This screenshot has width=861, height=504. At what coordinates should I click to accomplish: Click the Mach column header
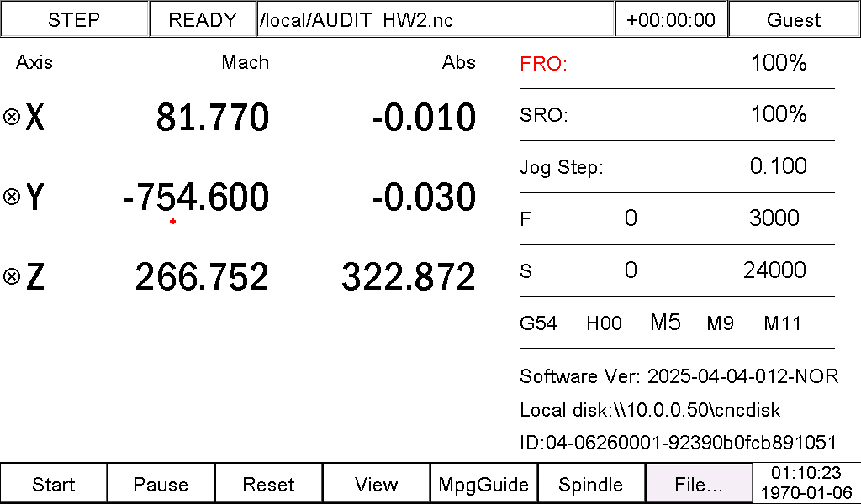pos(246,62)
